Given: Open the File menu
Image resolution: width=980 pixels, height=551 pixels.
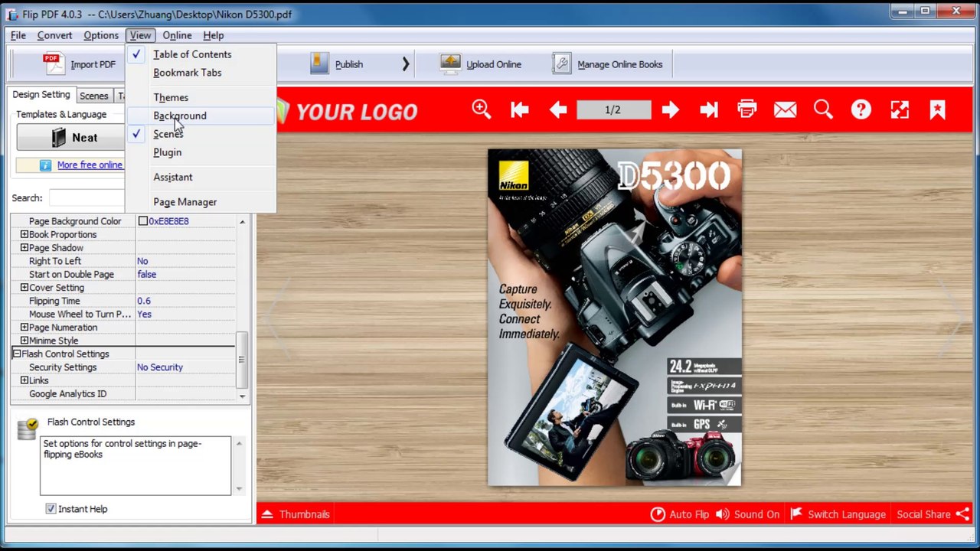Looking at the screenshot, I should (x=18, y=35).
